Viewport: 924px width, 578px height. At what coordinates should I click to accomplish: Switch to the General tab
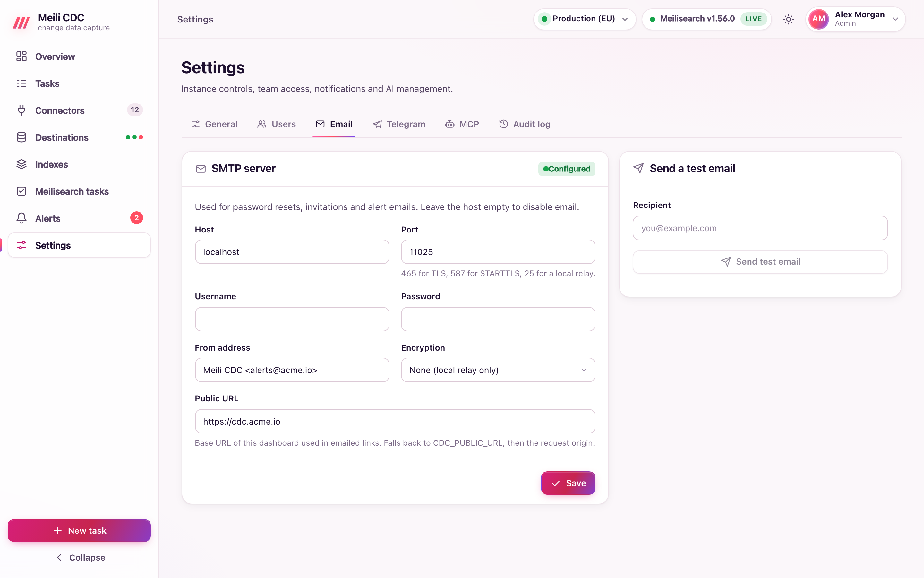pos(215,124)
